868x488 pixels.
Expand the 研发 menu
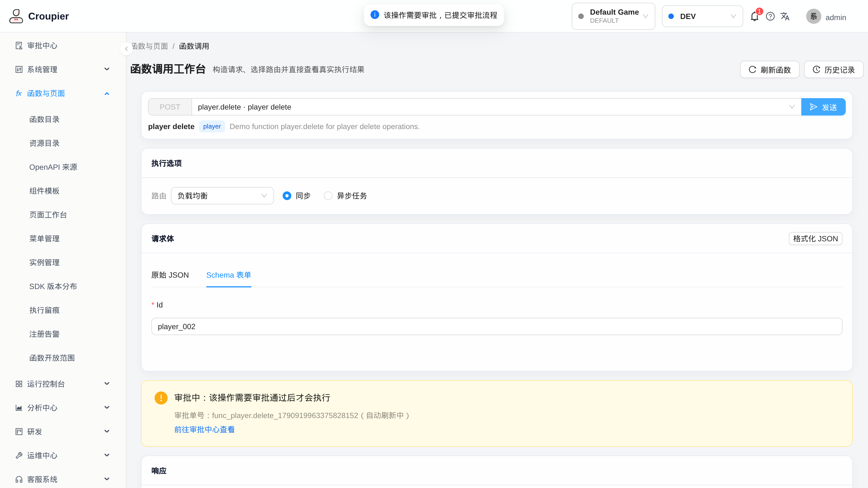click(x=63, y=431)
